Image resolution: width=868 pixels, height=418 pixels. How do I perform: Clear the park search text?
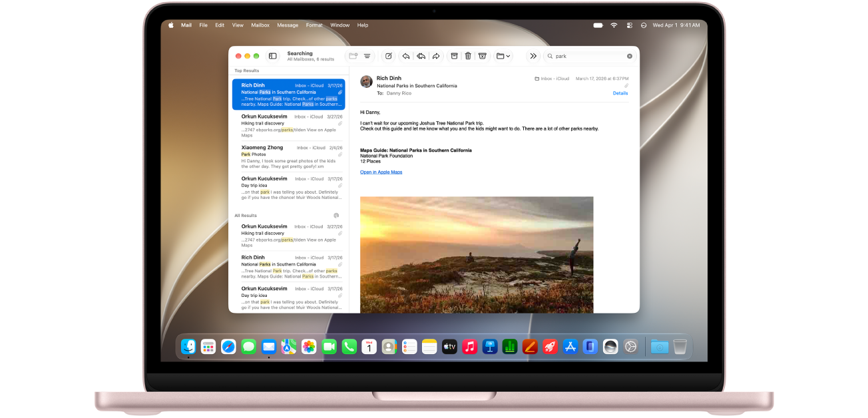tap(630, 56)
